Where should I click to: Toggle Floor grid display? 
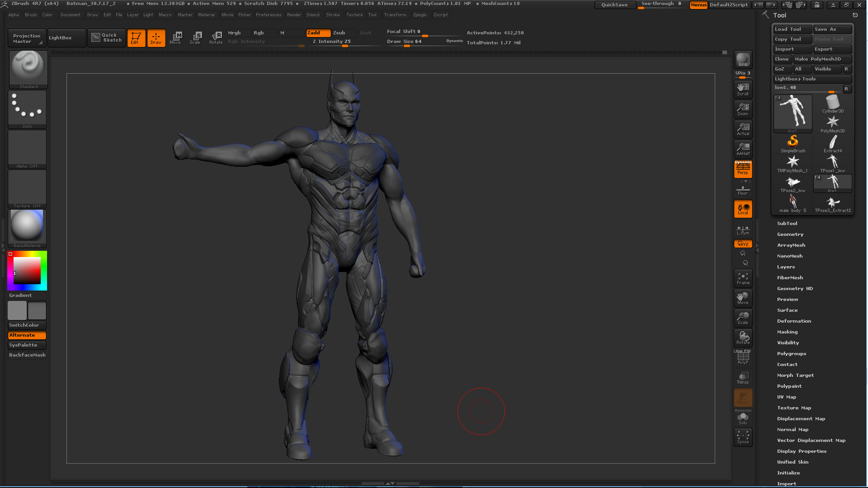coord(743,189)
